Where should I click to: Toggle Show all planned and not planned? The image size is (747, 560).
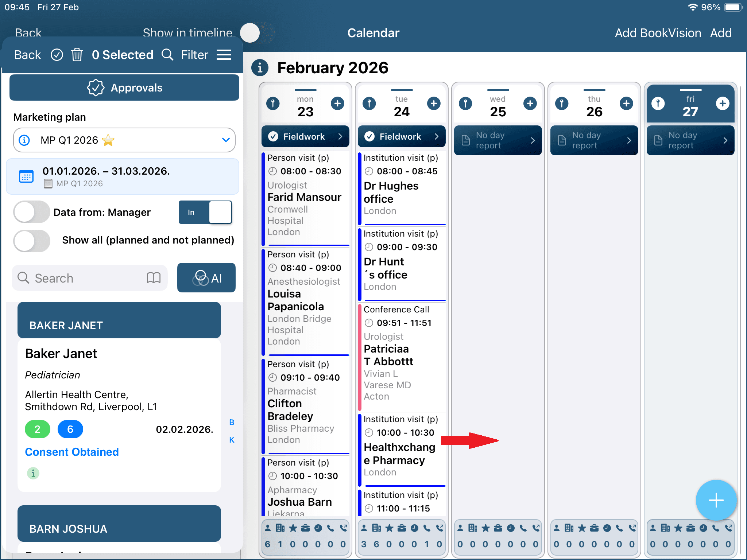tap(31, 240)
